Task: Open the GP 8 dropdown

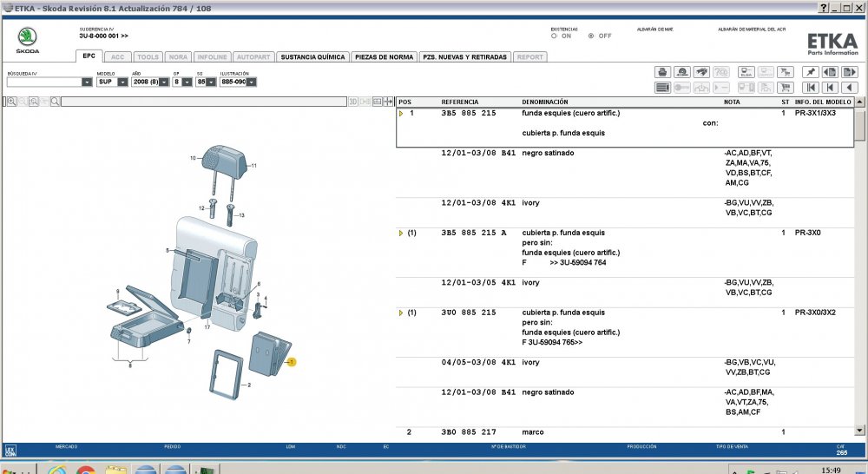Action: tap(187, 82)
